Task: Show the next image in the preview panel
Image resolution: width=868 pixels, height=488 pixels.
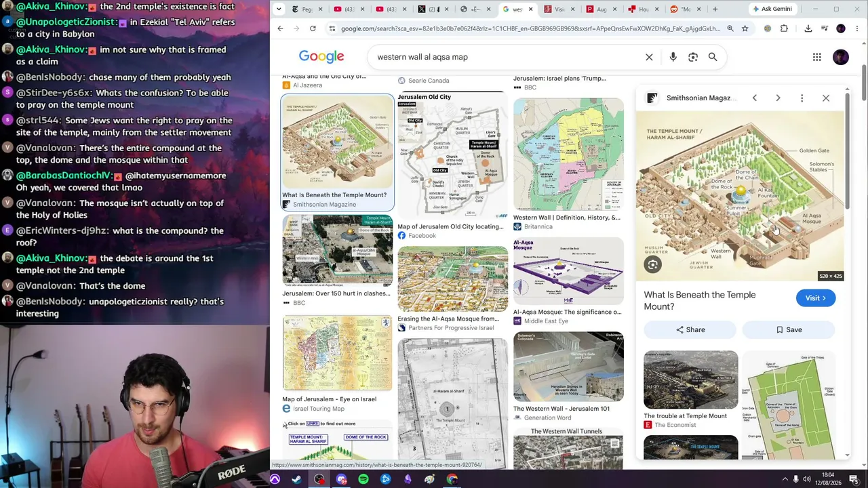Action: pyautogui.click(x=778, y=98)
